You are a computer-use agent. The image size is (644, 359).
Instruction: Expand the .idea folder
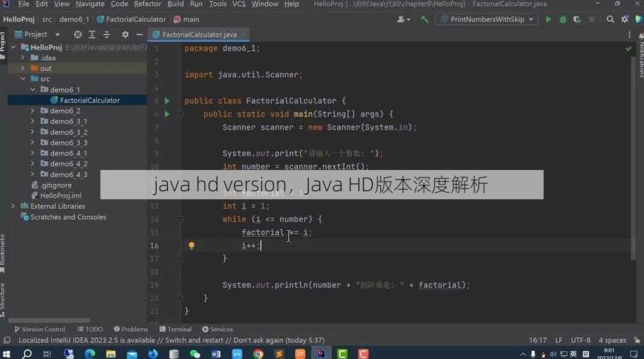(x=23, y=58)
